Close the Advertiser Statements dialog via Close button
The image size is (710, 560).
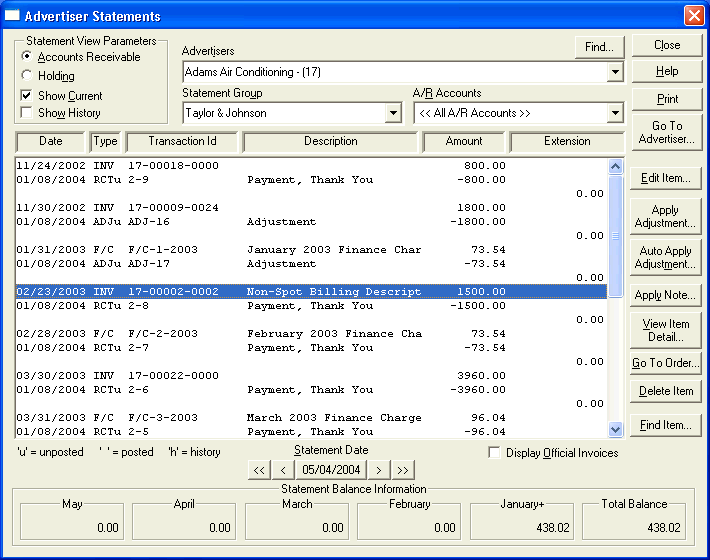tap(667, 45)
